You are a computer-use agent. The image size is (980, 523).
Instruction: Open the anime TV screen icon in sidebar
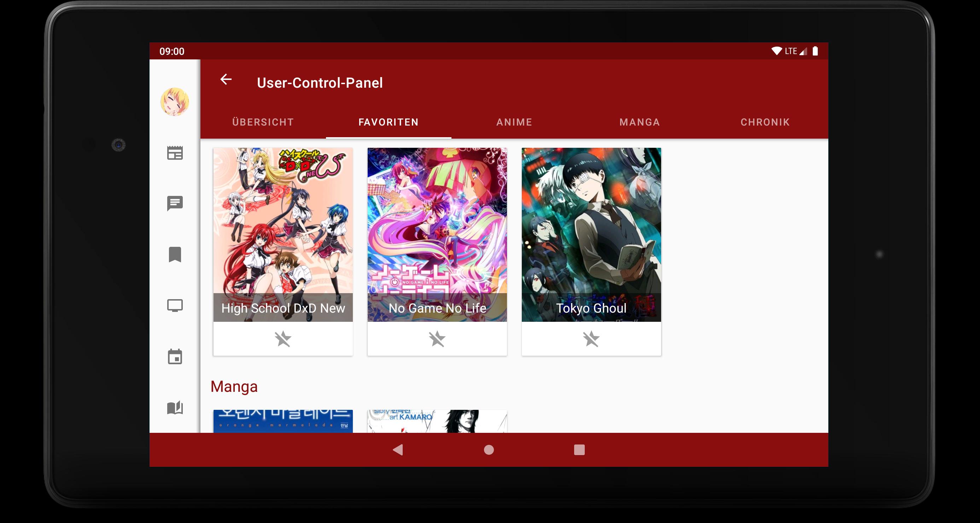[x=175, y=305]
